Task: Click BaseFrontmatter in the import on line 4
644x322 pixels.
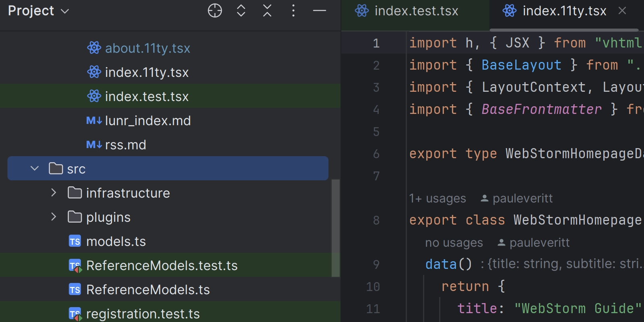Action: [541, 109]
